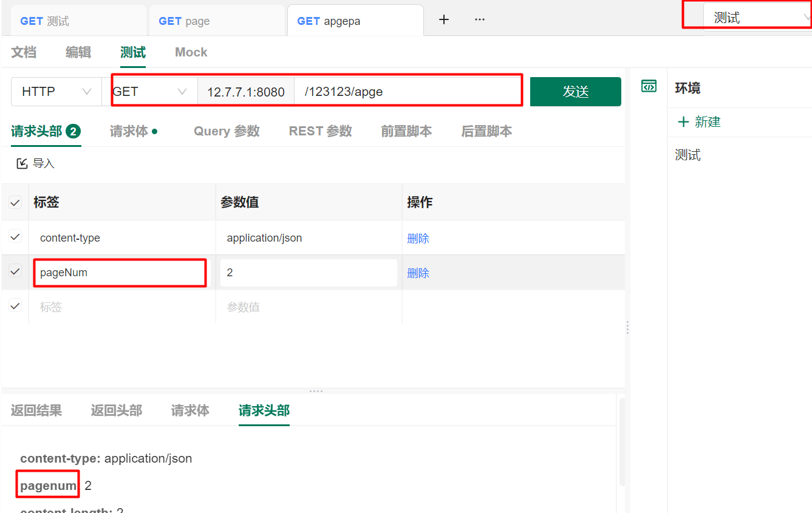This screenshot has height=513, width=812.
Task: Click the 环境 panel heading
Action: [687, 88]
